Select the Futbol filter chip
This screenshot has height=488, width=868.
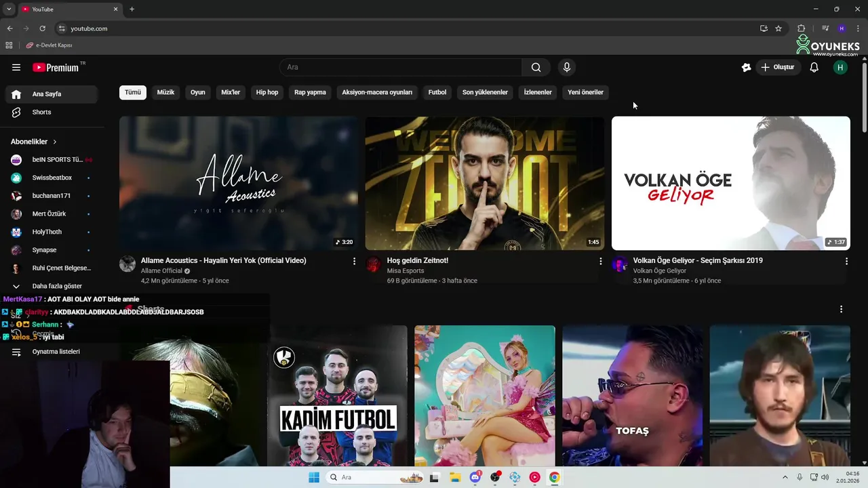click(437, 92)
